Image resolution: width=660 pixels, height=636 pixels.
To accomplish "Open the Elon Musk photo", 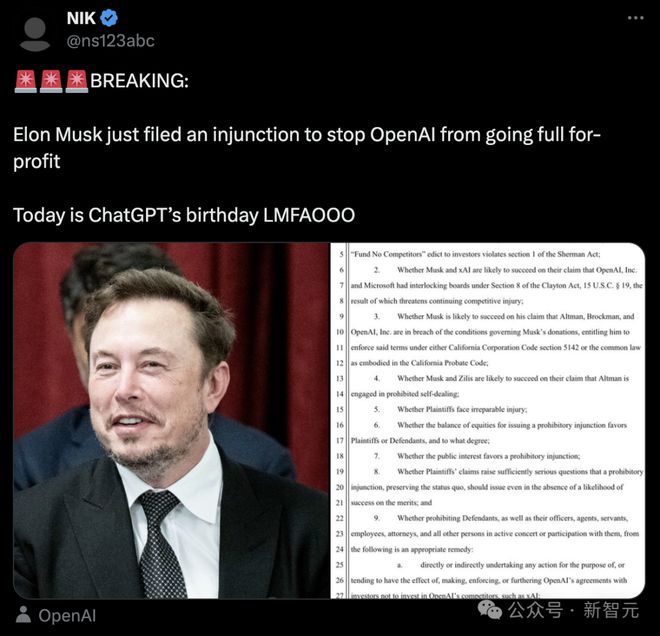I will tap(171, 420).
